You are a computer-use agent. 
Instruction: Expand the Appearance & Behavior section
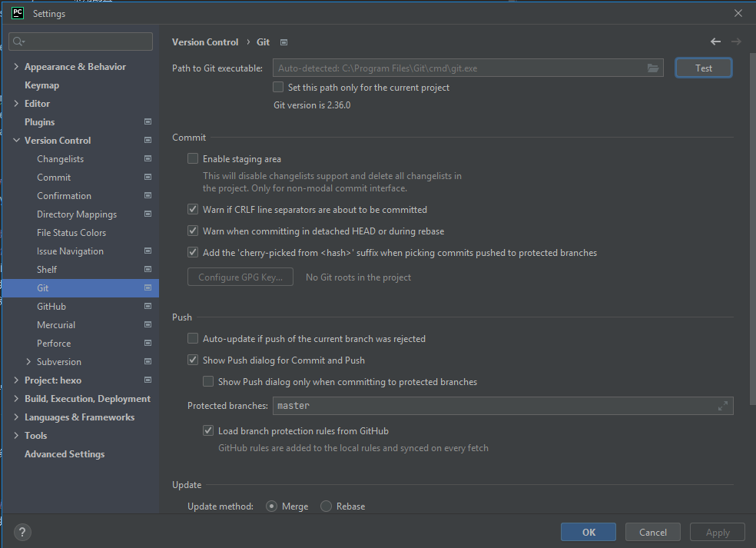[x=15, y=66]
